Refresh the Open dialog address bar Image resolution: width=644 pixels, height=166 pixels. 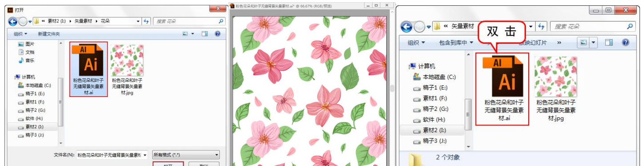[146, 21]
